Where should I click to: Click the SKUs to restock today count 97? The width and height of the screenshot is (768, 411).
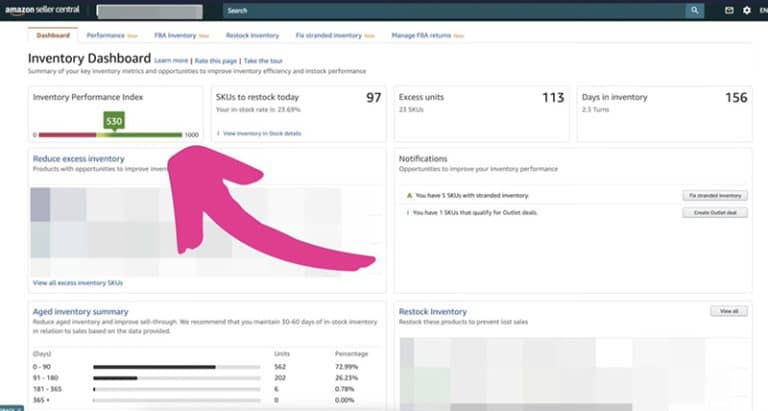click(373, 97)
